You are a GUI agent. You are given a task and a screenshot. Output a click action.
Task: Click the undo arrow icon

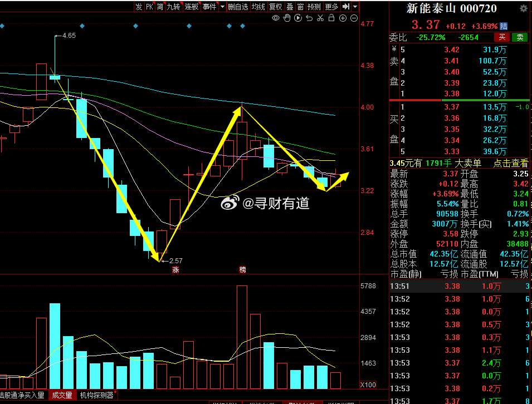click(309, 18)
